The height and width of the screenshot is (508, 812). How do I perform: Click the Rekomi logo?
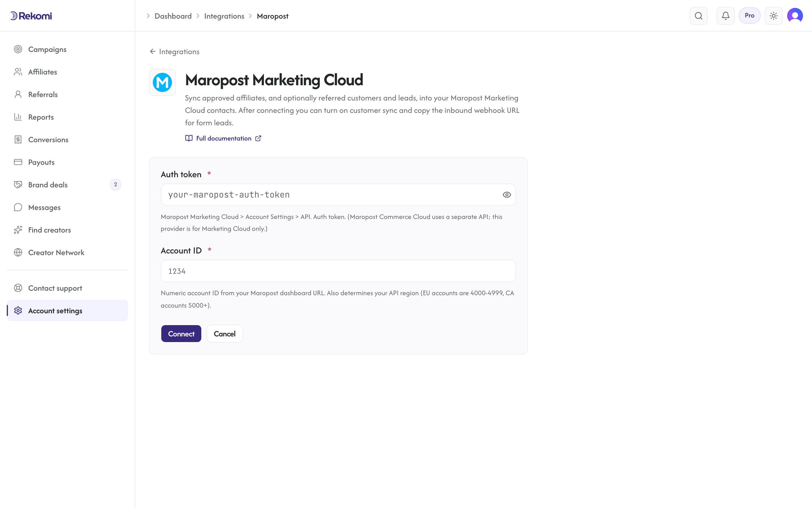click(x=31, y=16)
